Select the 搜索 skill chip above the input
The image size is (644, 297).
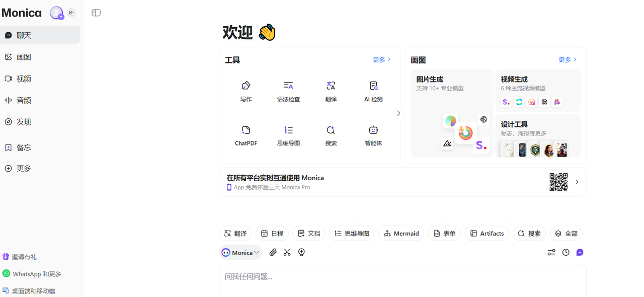click(x=529, y=233)
